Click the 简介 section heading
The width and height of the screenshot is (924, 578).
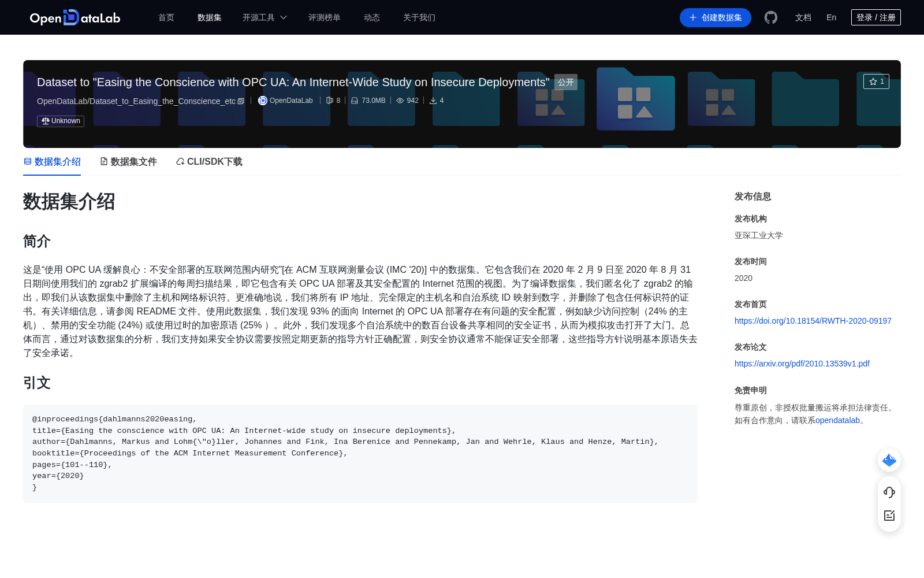click(x=37, y=241)
